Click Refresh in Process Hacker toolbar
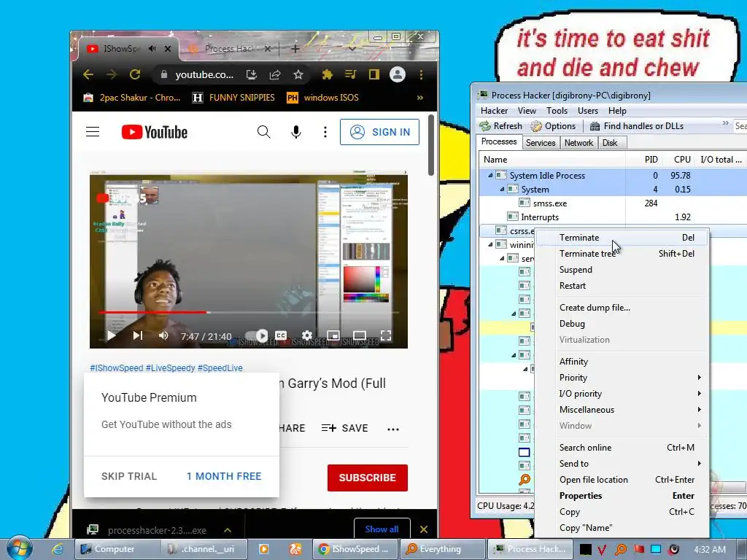The height and width of the screenshot is (560, 747). (500, 125)
